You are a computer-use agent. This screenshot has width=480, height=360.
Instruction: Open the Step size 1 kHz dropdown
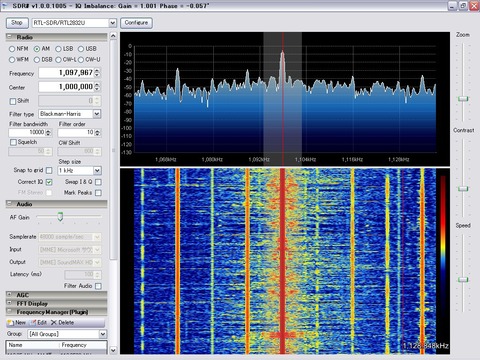[97, 171]
